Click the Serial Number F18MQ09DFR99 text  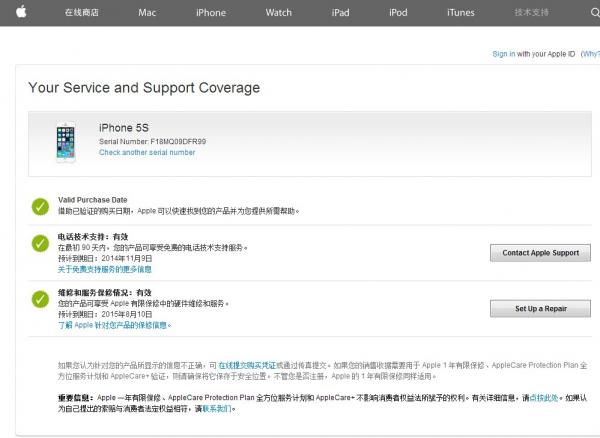(x=152, y=142)
